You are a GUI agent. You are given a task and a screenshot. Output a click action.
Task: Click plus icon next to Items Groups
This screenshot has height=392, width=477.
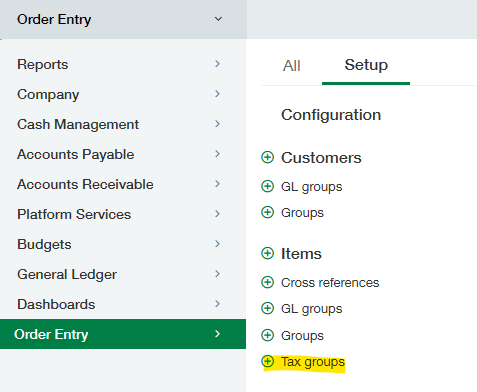267,335
